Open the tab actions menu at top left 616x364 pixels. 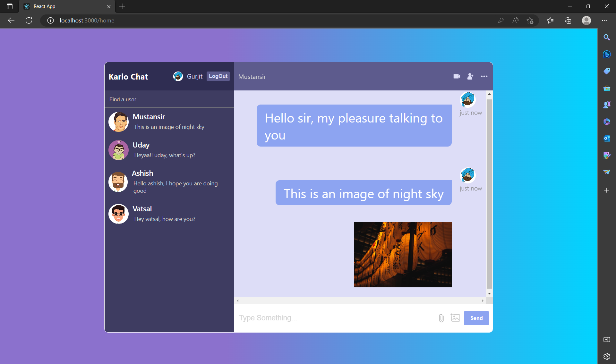coord(9,6)
